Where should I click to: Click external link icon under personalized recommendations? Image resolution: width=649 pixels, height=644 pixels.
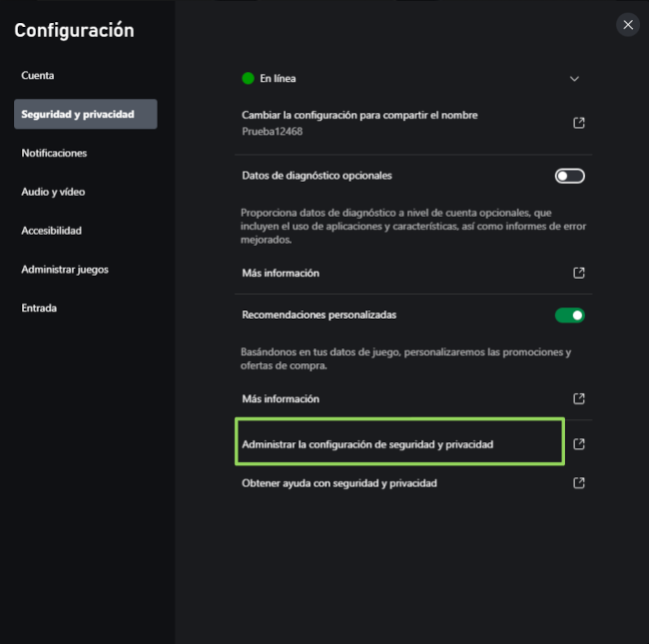pyautogui.click(x=578, y=398)
